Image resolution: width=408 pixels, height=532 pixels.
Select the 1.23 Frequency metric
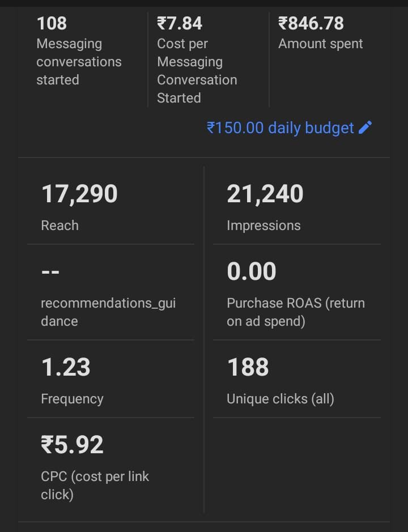66,368
